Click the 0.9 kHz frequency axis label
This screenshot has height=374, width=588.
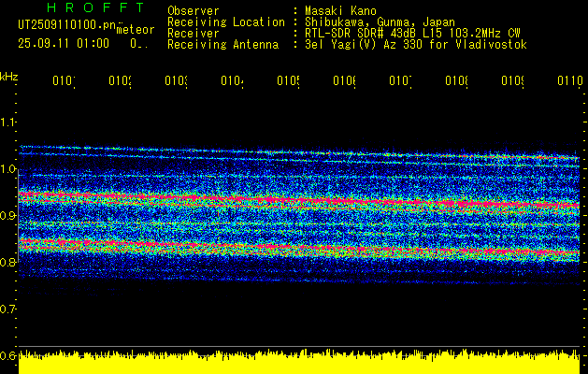point(7,216)
